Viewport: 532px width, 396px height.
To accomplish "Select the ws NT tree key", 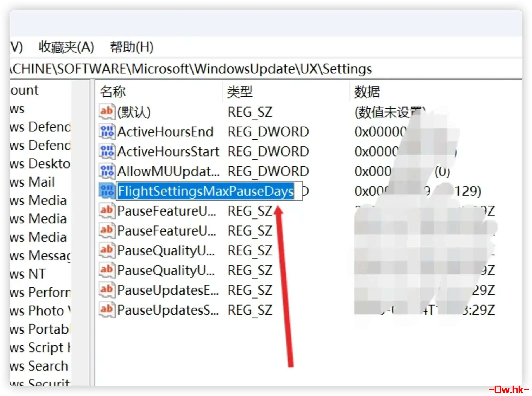I will (x=28, y=274).
